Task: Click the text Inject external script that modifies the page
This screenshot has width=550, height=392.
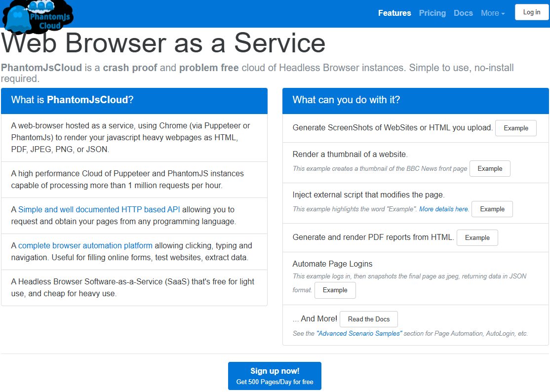Action: (x=369, y=195)
